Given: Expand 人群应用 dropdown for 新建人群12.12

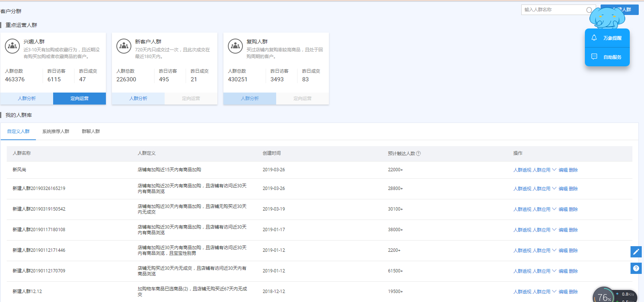Looking at the screenshot, I should 544,292.
